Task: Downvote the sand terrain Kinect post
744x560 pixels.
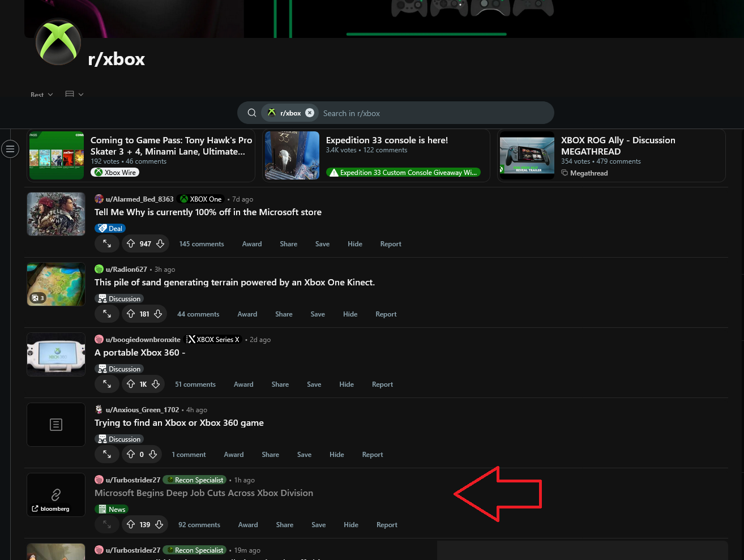Action: [x=158, y=314]
